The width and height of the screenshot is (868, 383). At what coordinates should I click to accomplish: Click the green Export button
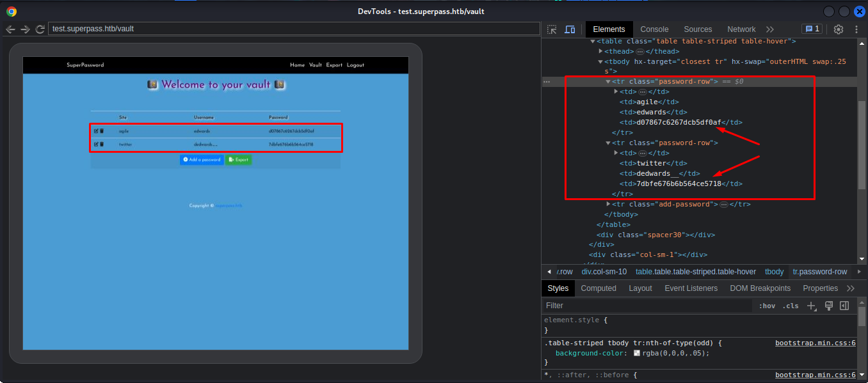[238, 160]
